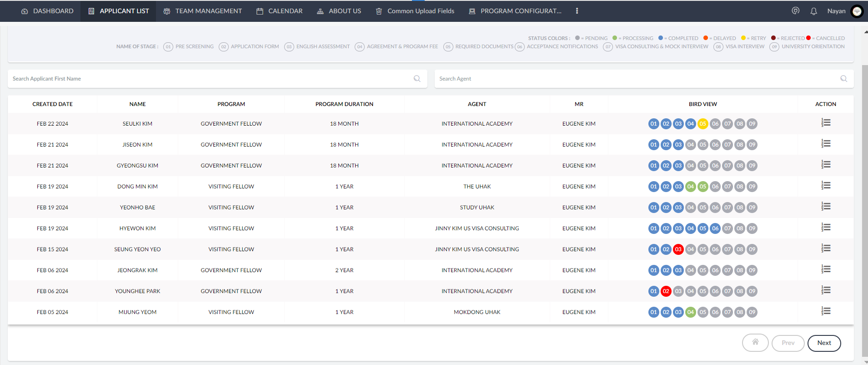Open the action list icon for Jiseon Kim
Viewport: 868px width, 365px height.
(x=826, y=144)
